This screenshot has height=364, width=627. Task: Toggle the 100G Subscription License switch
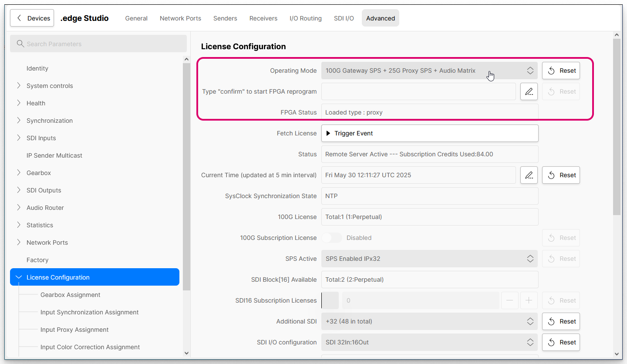tap(332, 238)
